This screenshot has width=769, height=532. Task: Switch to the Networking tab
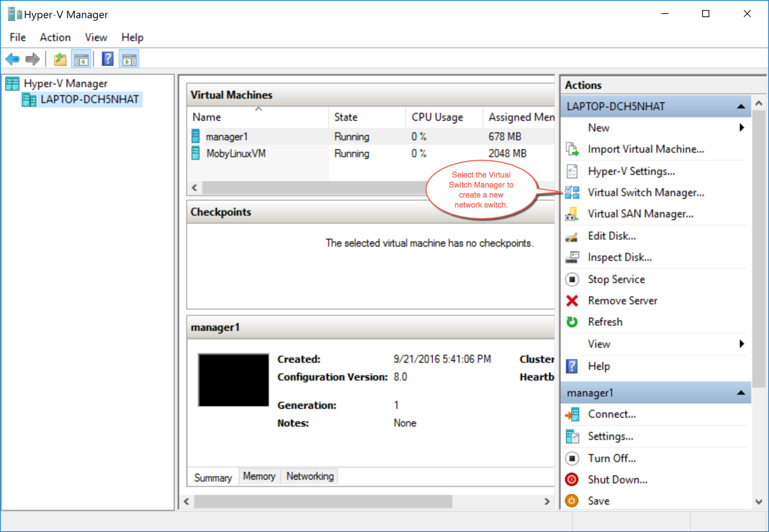pyautogui.click(x=309, y=476)
